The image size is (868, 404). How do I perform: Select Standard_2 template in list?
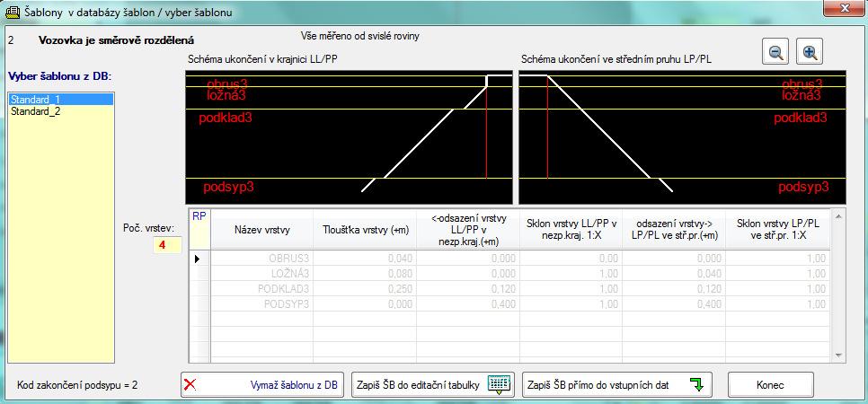tap(61, 111)
